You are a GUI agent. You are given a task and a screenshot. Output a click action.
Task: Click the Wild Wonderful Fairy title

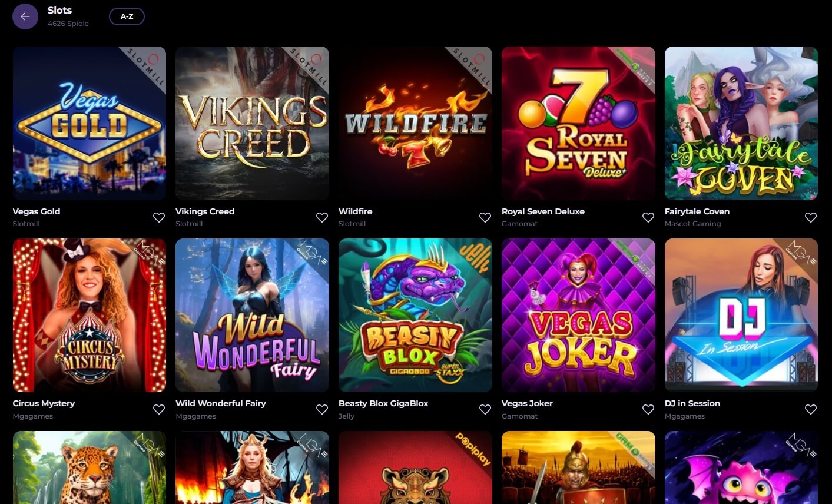[x=221, y=403]
